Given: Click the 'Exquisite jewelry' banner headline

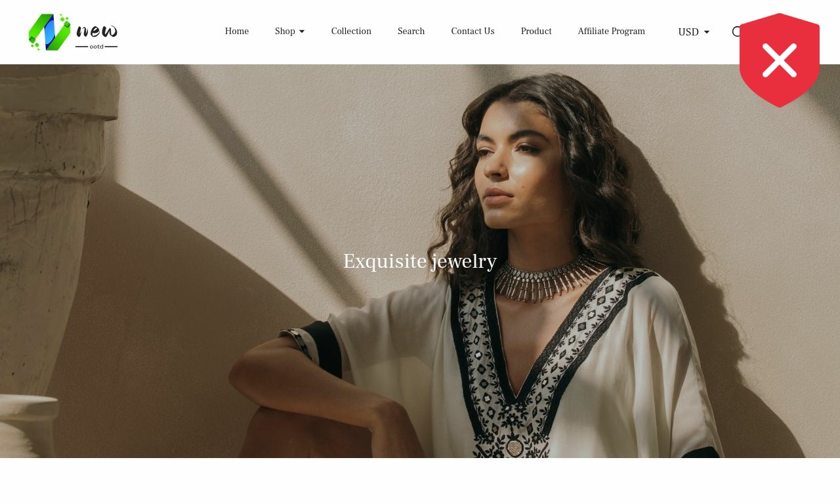Looking at the screenshot, I should tap(420, 261).
